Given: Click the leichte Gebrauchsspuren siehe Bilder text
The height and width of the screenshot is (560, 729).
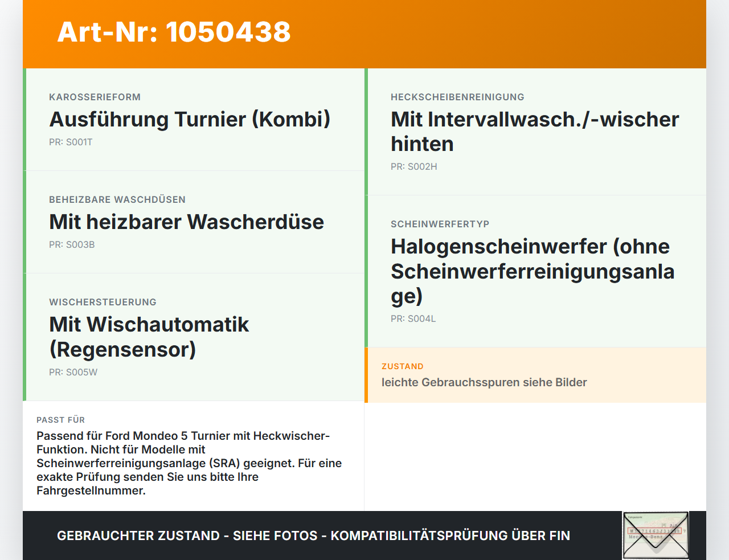Looking at the screenshot, I should pyautogui.click(x=484, y=382).
